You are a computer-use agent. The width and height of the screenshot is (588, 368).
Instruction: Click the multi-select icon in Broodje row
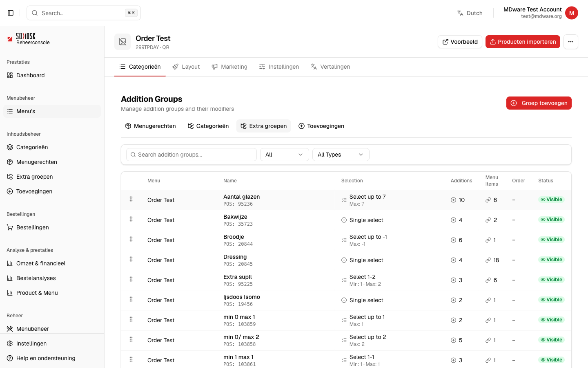[x=344, y=240]
